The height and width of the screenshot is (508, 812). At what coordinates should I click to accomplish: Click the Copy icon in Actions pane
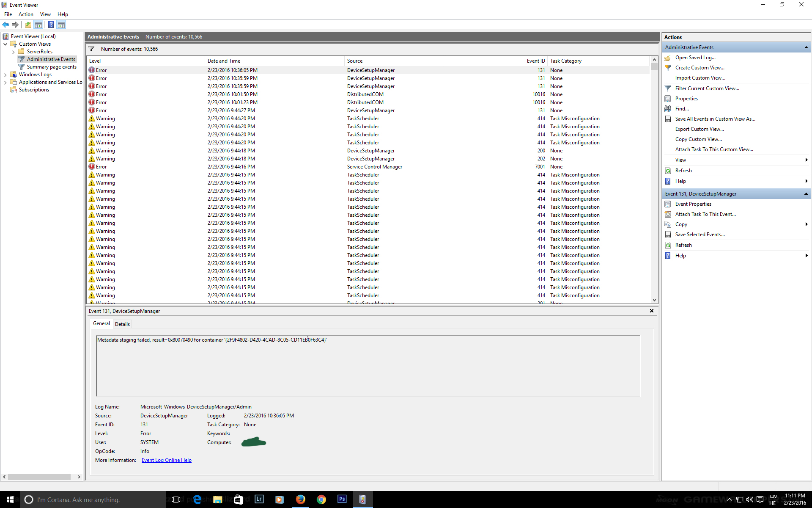pyautogui.click(x=668, y=224)
